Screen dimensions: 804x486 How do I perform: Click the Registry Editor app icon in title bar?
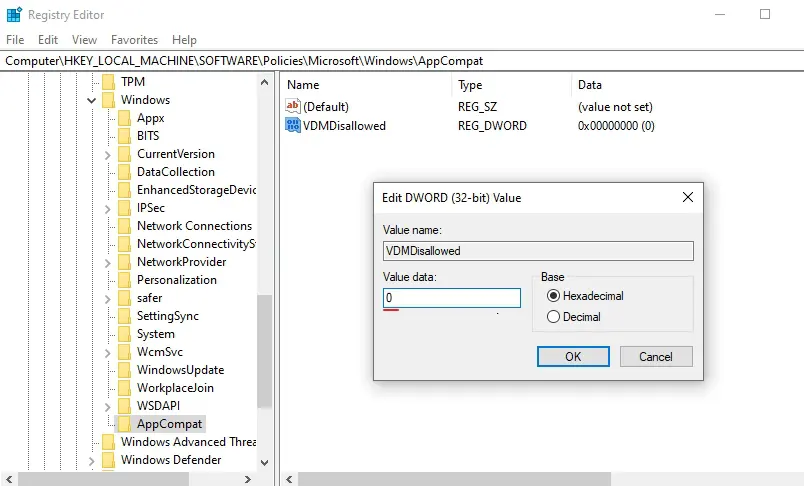tap(14, 15)
